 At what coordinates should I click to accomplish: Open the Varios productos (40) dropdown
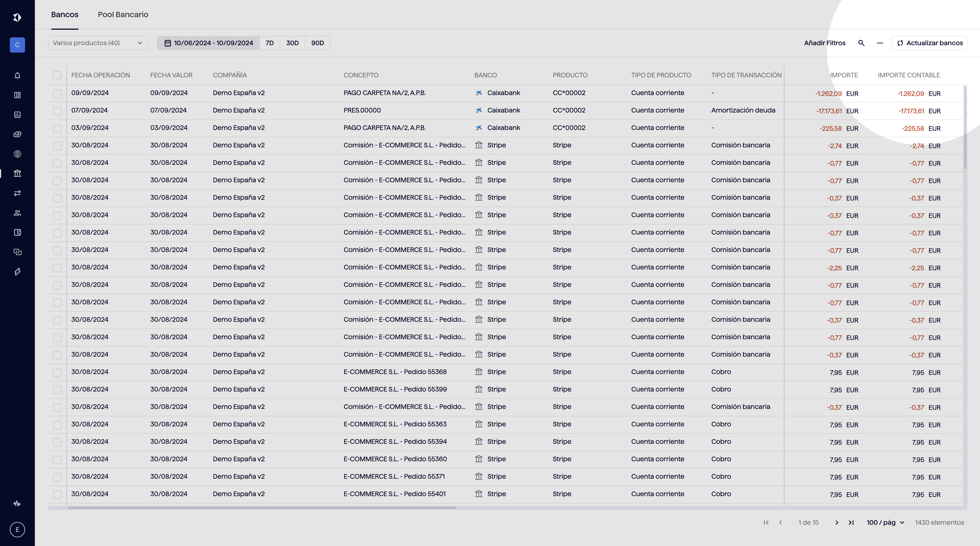98,43
